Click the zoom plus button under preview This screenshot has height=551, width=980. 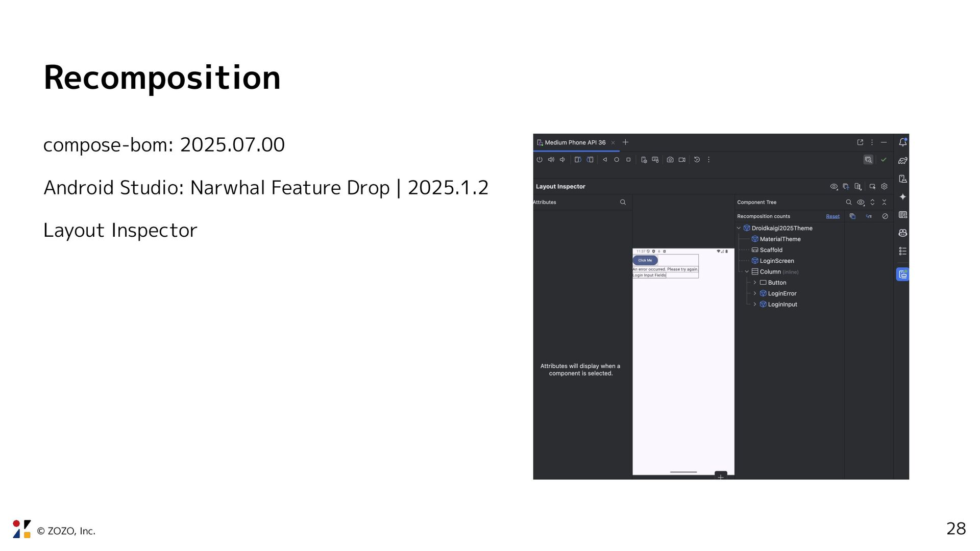pos(721,477)
